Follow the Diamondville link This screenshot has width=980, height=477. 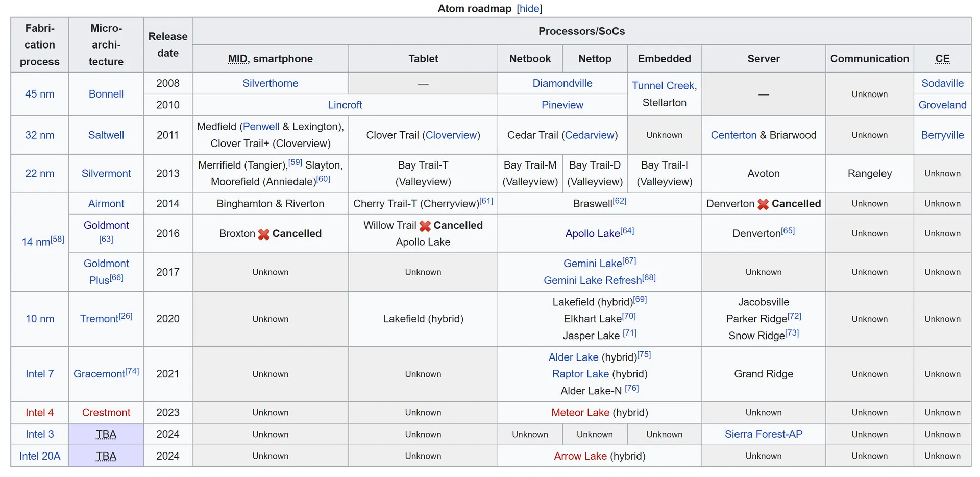click(x=562, y=83)
